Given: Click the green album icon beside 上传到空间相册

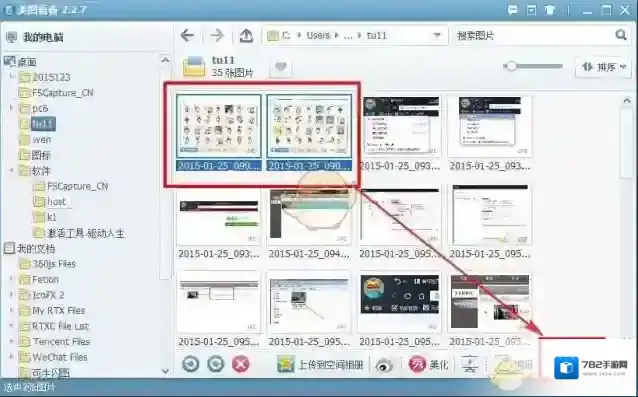Looking at the screenshot, I should [x=285, y=364].
